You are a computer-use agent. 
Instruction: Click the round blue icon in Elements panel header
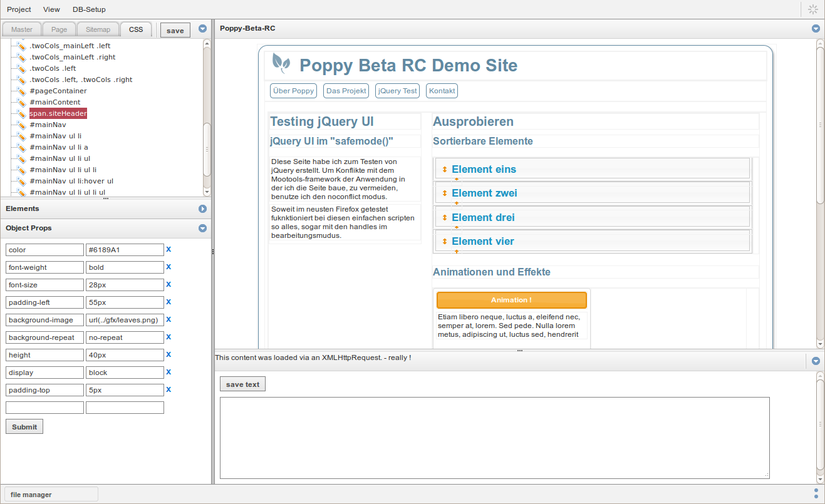[202, 208]
